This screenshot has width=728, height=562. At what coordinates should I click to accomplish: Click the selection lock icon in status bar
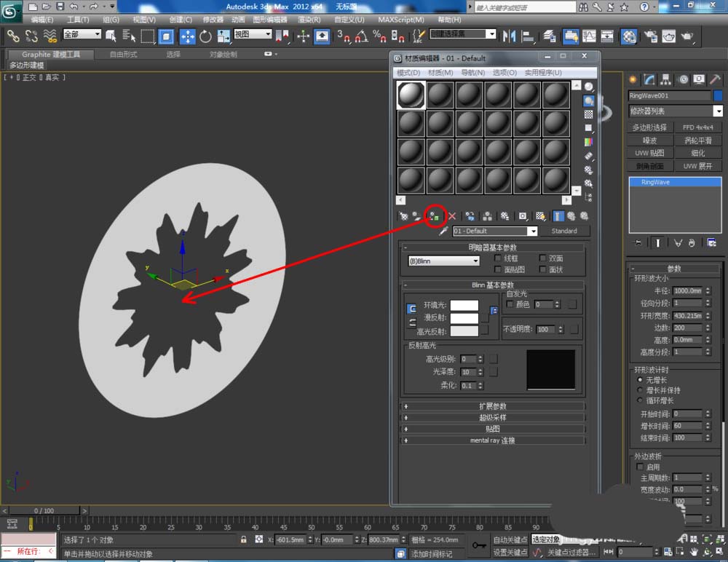[x=243, y=539]
